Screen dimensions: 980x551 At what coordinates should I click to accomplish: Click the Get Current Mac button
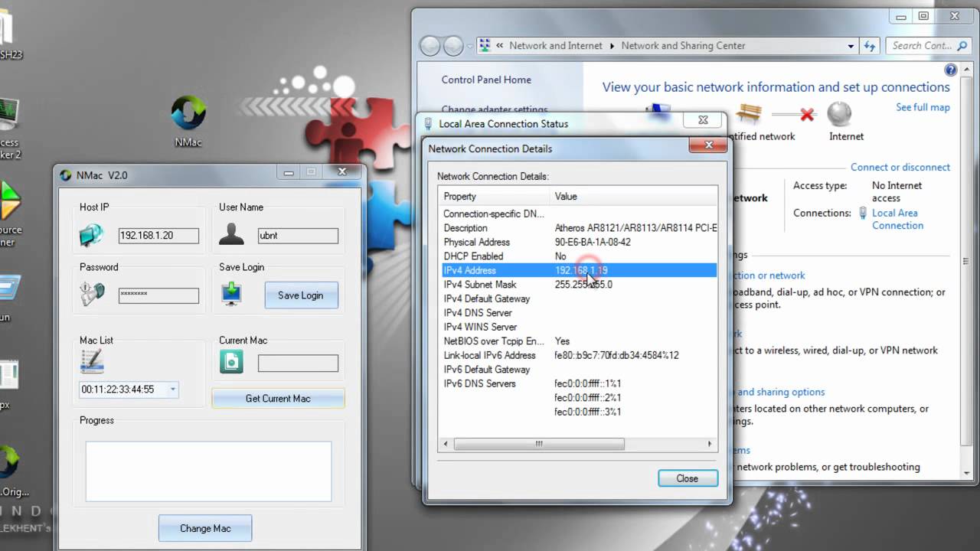coord(278,399)
